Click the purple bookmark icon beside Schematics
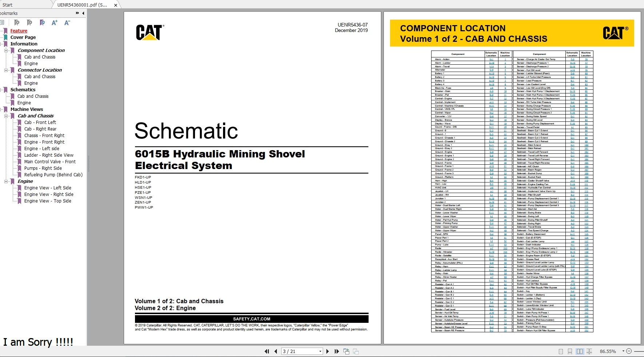Image resolution: width=644 pixels, height=357 pixels. tap(5, 90)
